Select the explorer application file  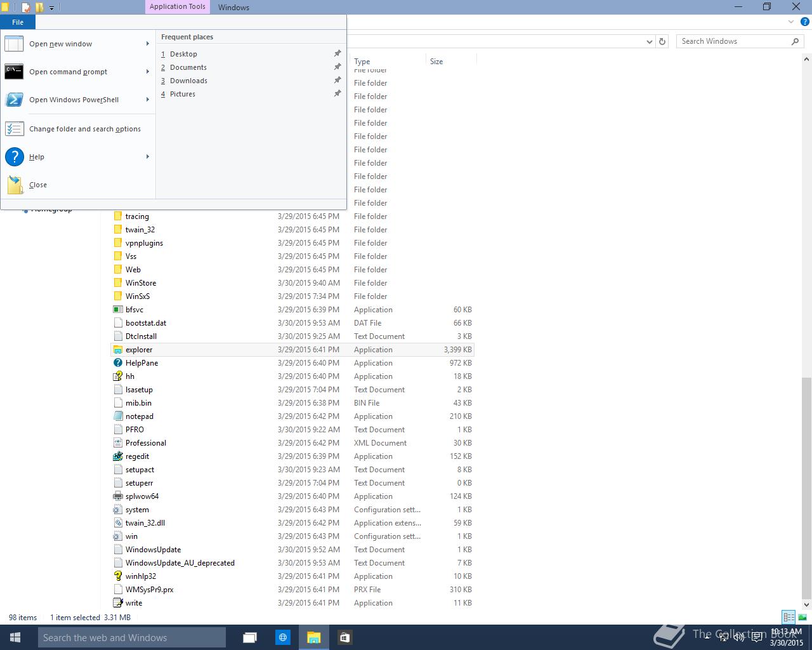pos(292,350)
